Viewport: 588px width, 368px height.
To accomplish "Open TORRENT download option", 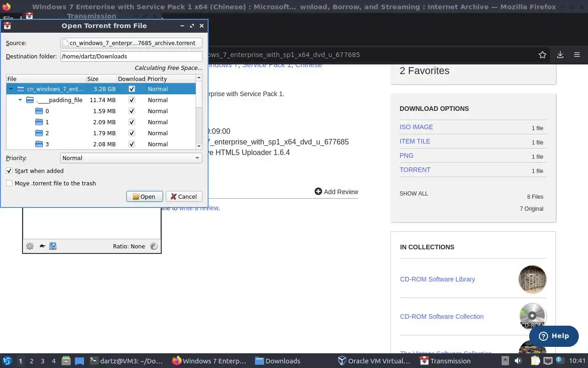I will point(415,170).
